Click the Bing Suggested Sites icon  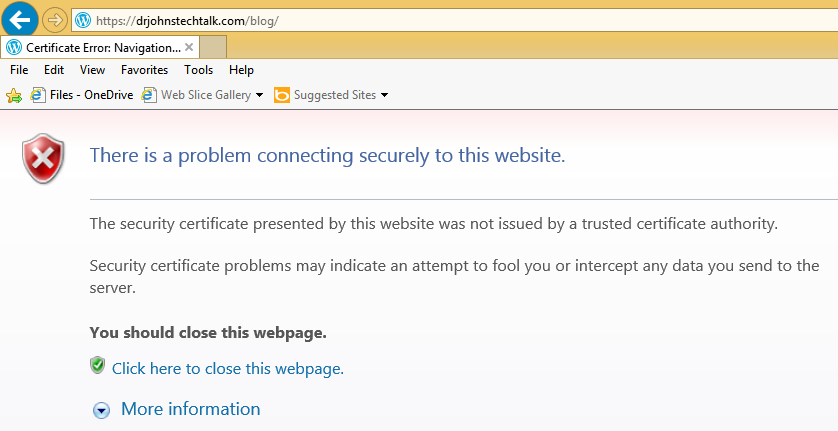tap(282, 95)
